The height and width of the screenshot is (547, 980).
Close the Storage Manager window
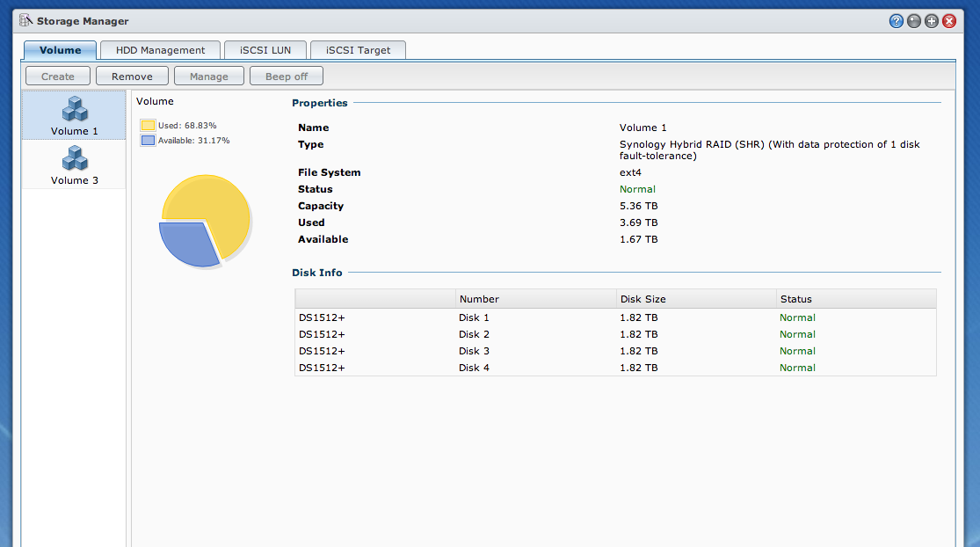coord(948,21)
